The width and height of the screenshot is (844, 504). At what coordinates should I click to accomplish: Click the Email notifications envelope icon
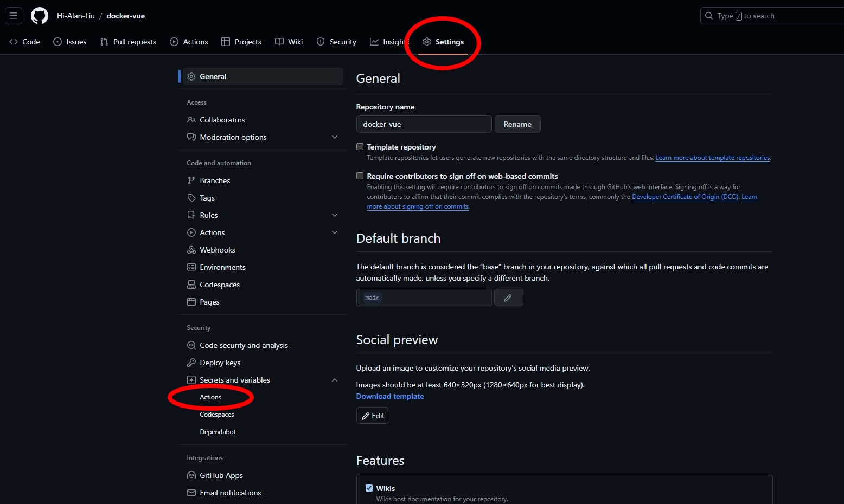pos(191,493)
